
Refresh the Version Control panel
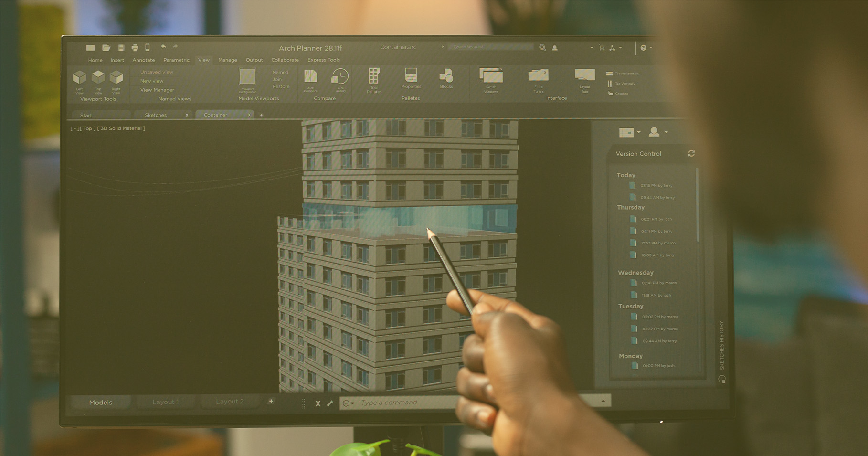tap(691, 153)
